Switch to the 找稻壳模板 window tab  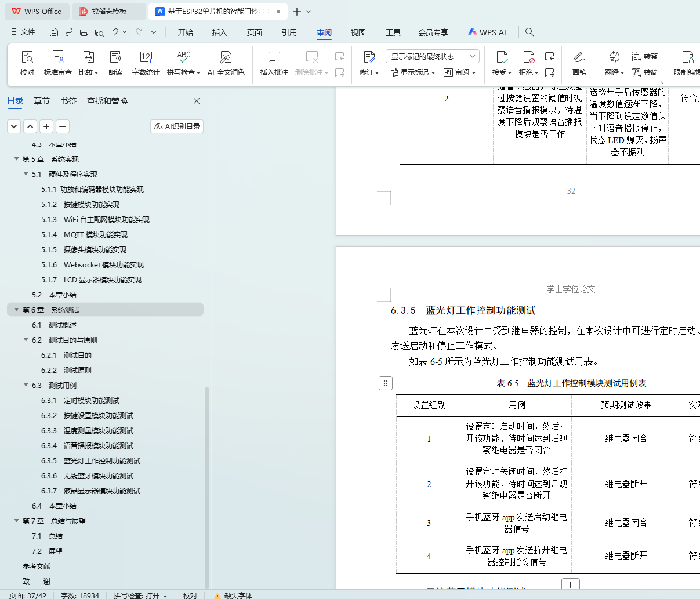pos(110,12)
